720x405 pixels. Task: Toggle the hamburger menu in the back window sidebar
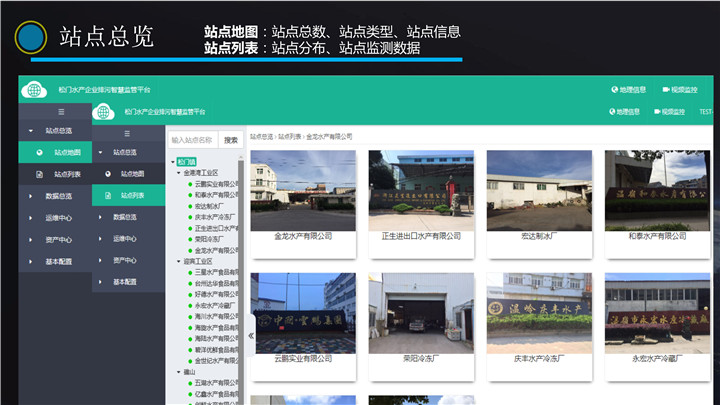(x=61, y=112)
